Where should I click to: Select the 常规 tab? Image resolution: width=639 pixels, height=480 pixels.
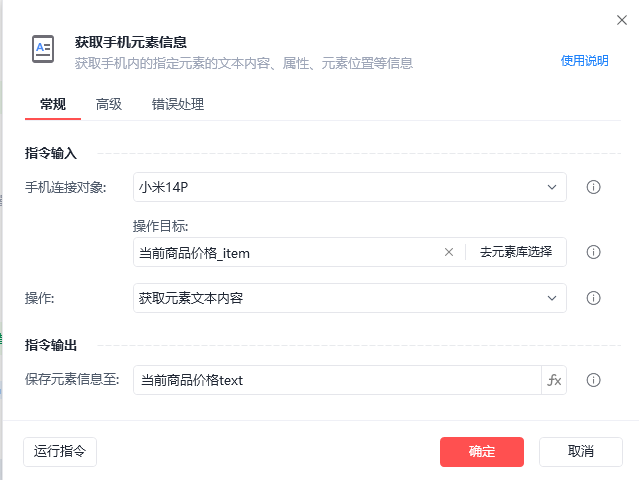coord(53,104)
